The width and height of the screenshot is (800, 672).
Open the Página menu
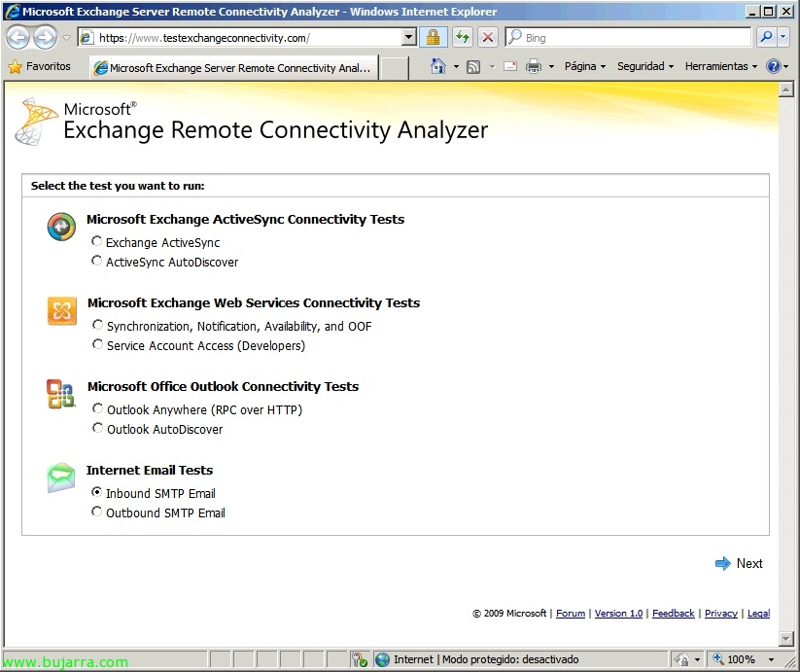click(585, 66)
